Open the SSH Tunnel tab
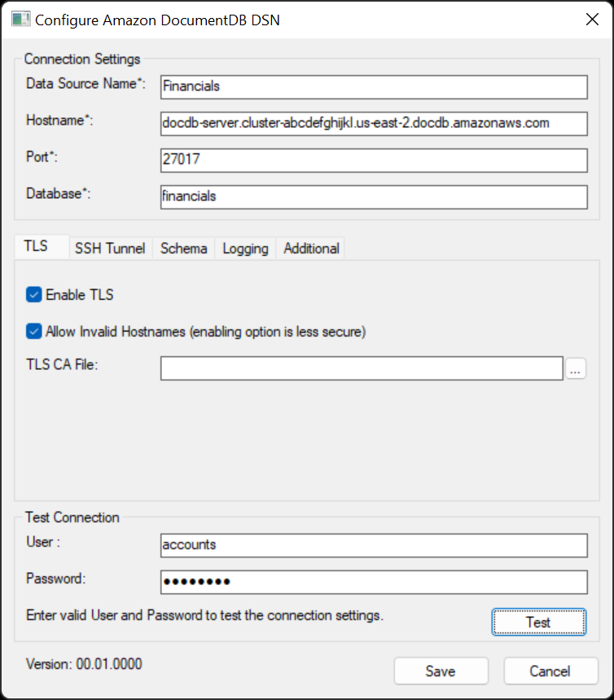This screenshot has width=614, height=700. 110,249
